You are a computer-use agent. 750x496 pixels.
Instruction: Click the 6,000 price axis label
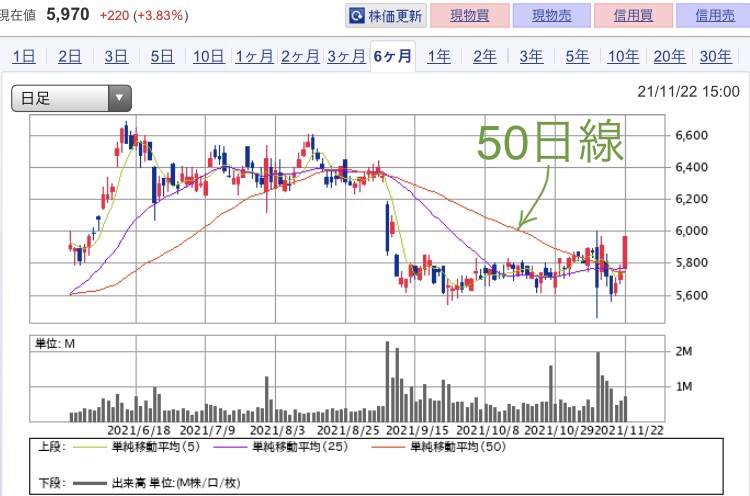pyautogui.click(x=691, y=231)
